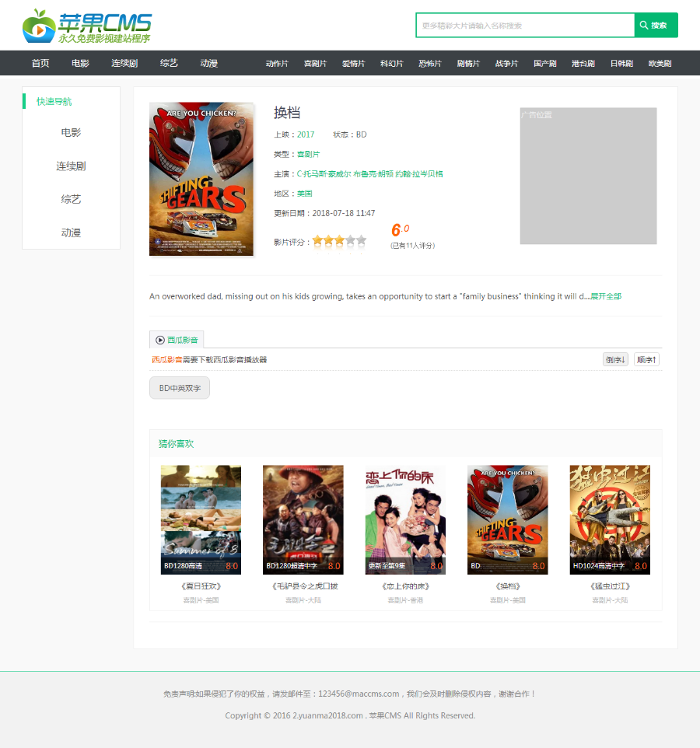
Task: Click the 喜剧片 type link
Action: 308,154
